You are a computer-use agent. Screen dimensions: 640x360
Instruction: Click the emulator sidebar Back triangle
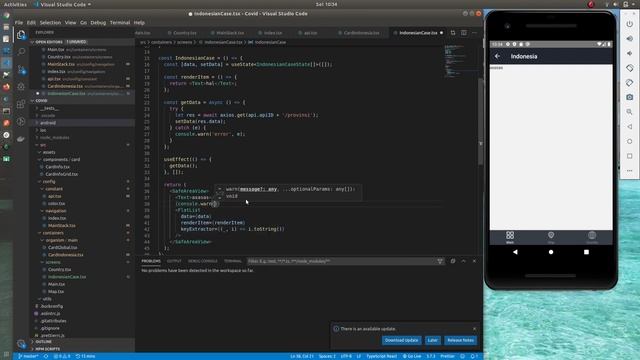[x=629, y=127]
